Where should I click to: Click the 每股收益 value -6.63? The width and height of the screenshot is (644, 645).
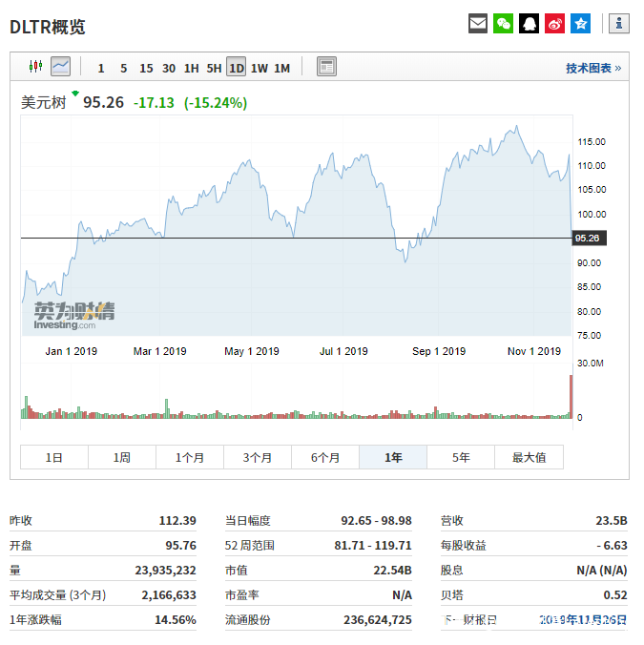612,545
